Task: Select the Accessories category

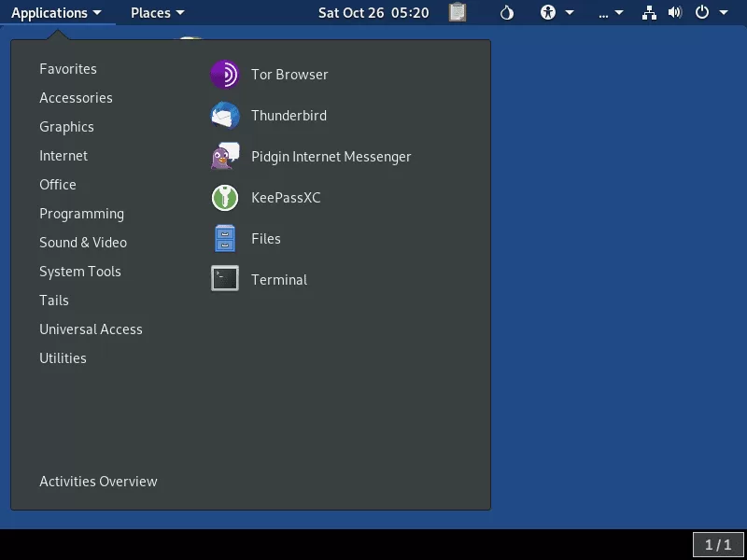Action: point(76,98)
